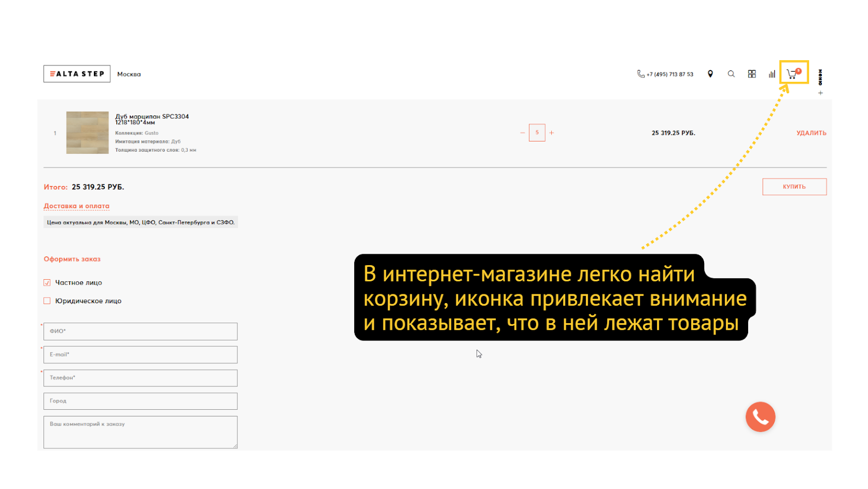Image resolution: width=868 pixels, height=489 pixels.
Task: Open the oak flooring product thumbnail
Action: click(x=87, y=133)
